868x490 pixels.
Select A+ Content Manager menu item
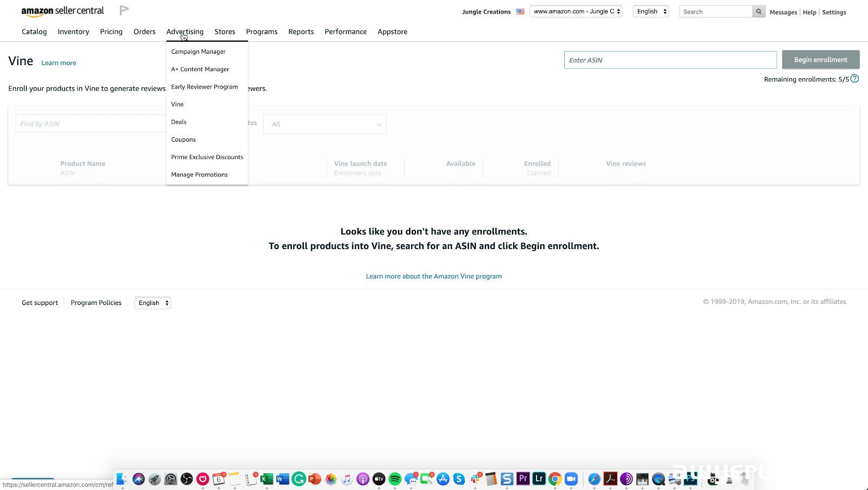tap(200, 69)
